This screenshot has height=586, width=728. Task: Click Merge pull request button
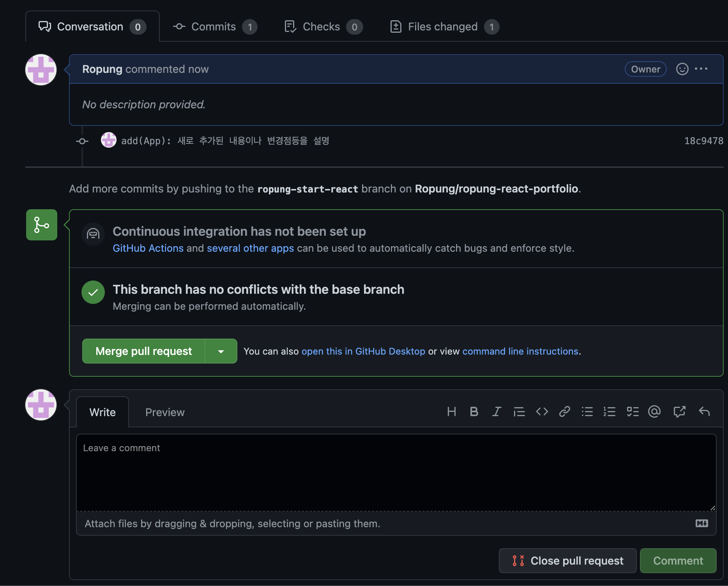coord(143,351)
